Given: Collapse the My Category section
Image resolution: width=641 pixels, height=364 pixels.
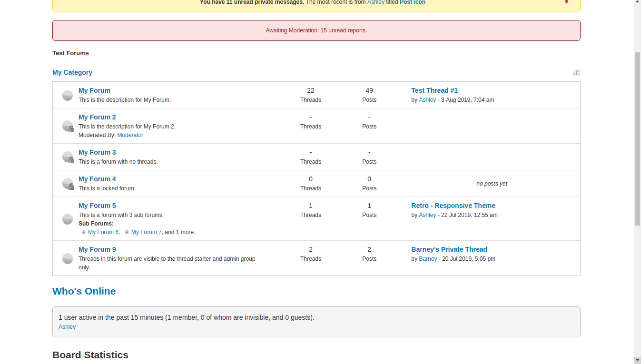Looking at the screenshot, I should (576, 73).
